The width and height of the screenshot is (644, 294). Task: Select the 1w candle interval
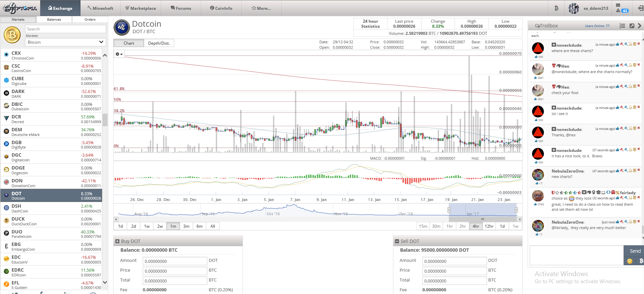(x=515, y=226)
